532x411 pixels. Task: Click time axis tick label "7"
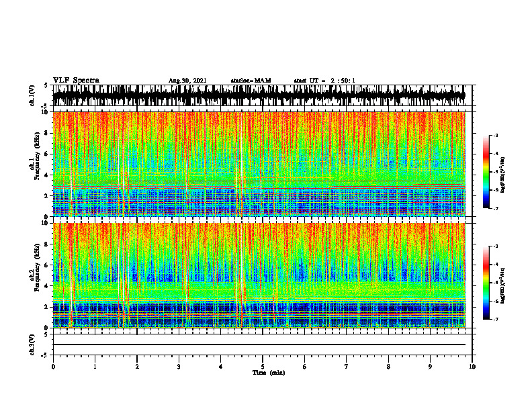347,367
